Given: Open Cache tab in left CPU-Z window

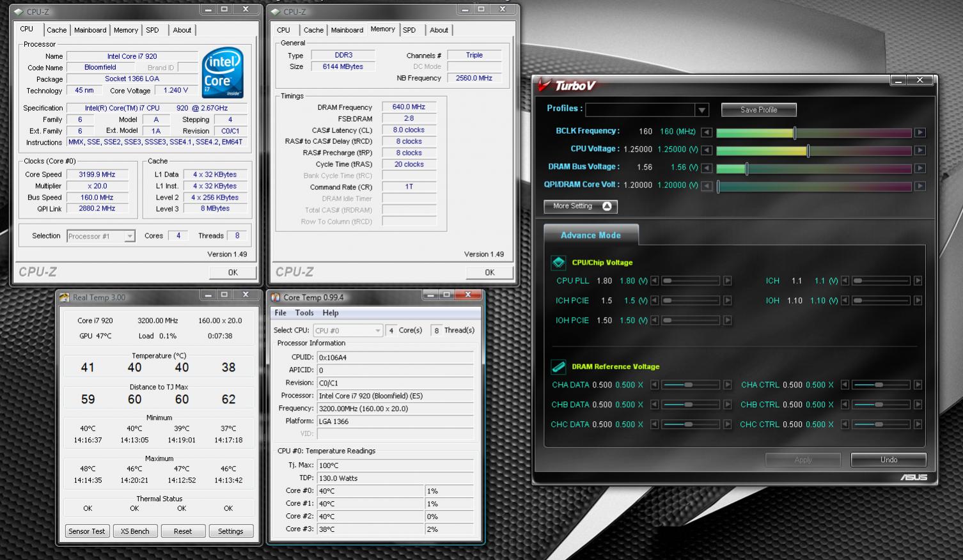Looking at the screenshot, I should point(56,30).
